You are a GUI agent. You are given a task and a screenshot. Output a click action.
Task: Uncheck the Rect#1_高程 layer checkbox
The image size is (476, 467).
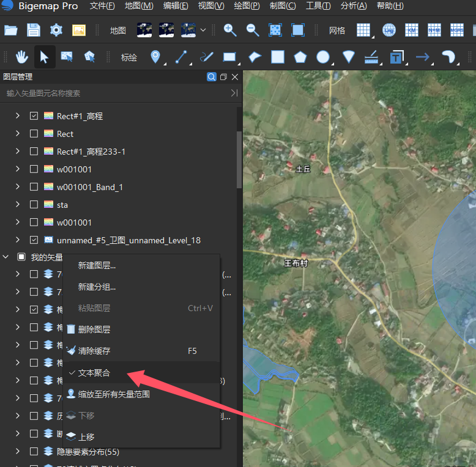tap(34, 116)
